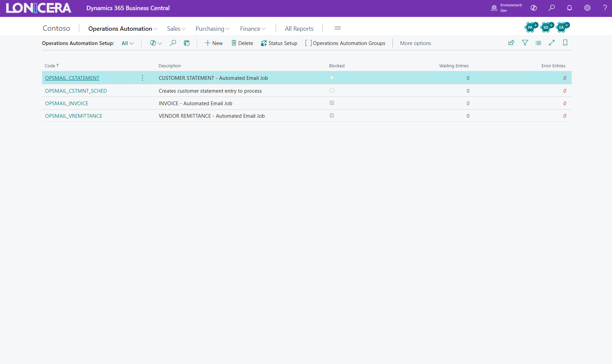Open Status Setup

click(x=279, y=43)
